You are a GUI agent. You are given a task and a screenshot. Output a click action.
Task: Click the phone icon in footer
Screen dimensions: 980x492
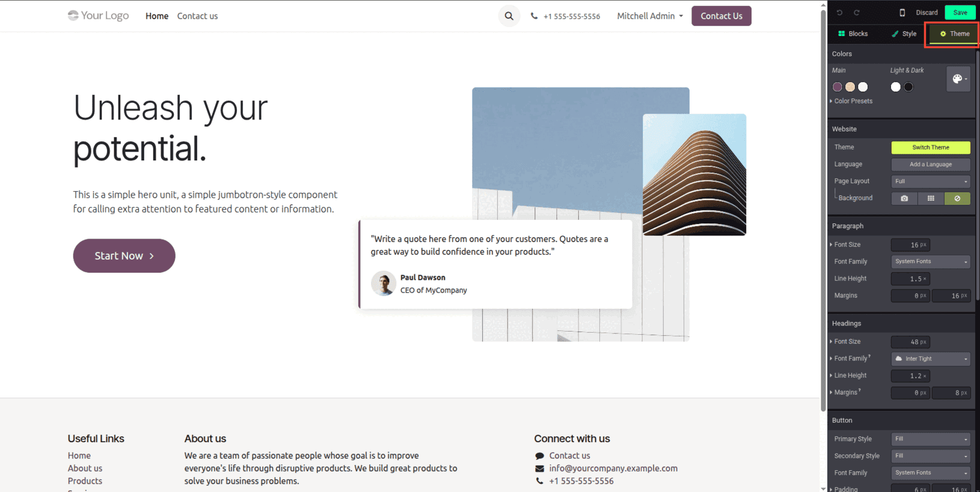[539, 481]
